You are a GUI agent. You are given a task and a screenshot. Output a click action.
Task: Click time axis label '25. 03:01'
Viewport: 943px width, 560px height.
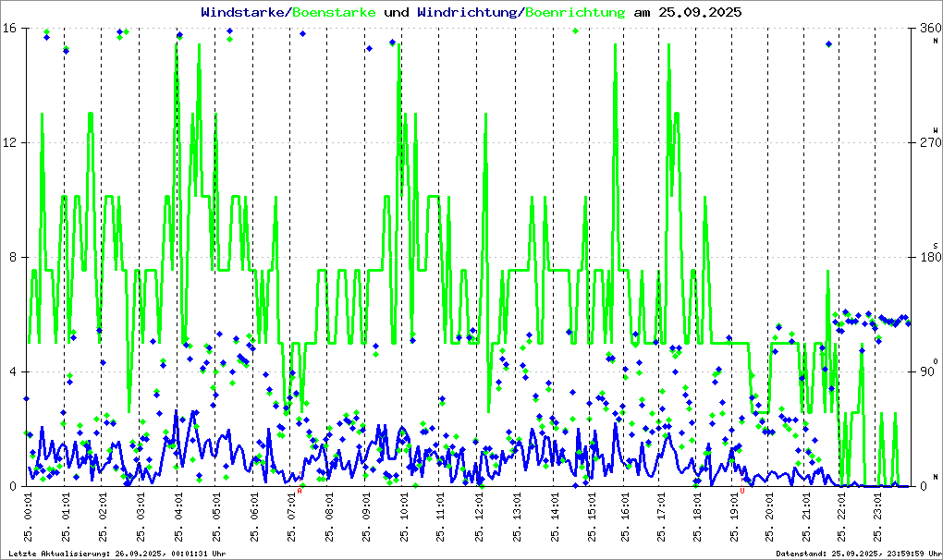coord(141,517)
